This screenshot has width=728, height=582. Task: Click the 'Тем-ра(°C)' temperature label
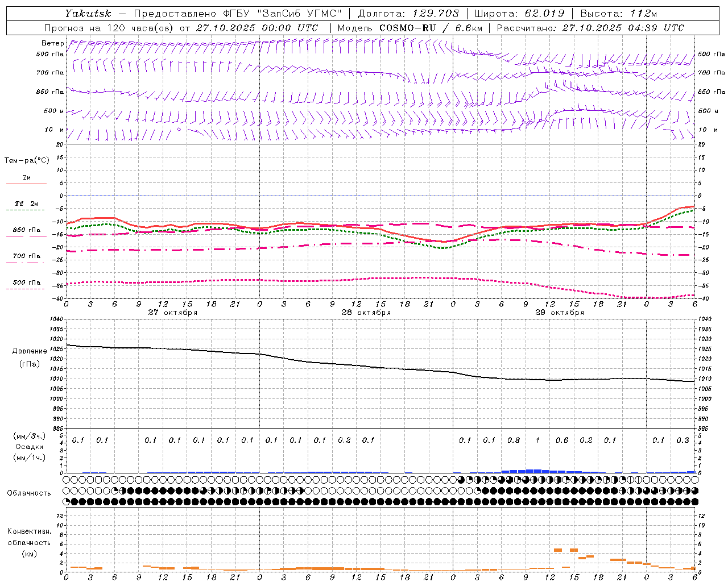click(x=27, y=160)
